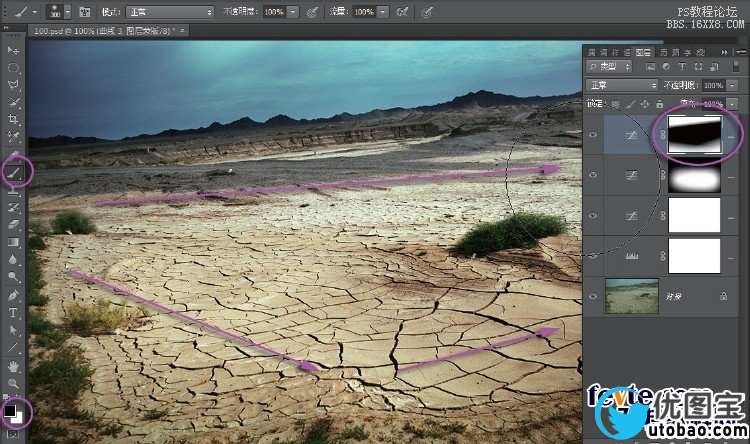Open the layer filter kind dropdown
Screen dimensions: 750x444
(x=609, y=67)
